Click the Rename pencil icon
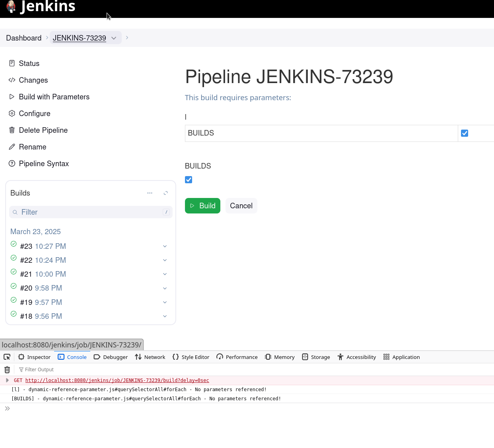 12,147
